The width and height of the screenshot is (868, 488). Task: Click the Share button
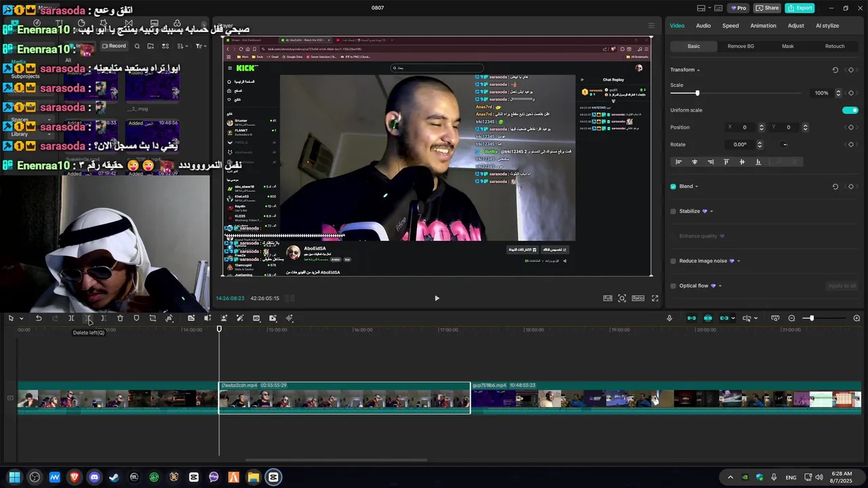(x=767, y=8)
